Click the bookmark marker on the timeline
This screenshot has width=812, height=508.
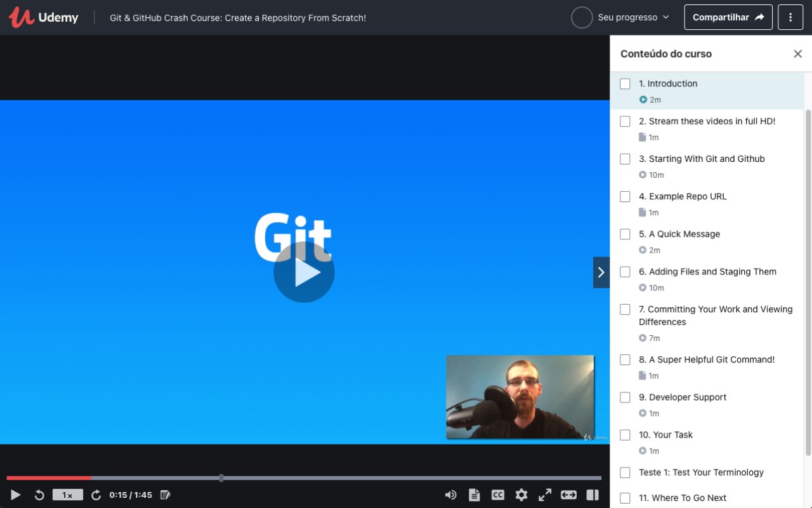click(x=221, y=478)
